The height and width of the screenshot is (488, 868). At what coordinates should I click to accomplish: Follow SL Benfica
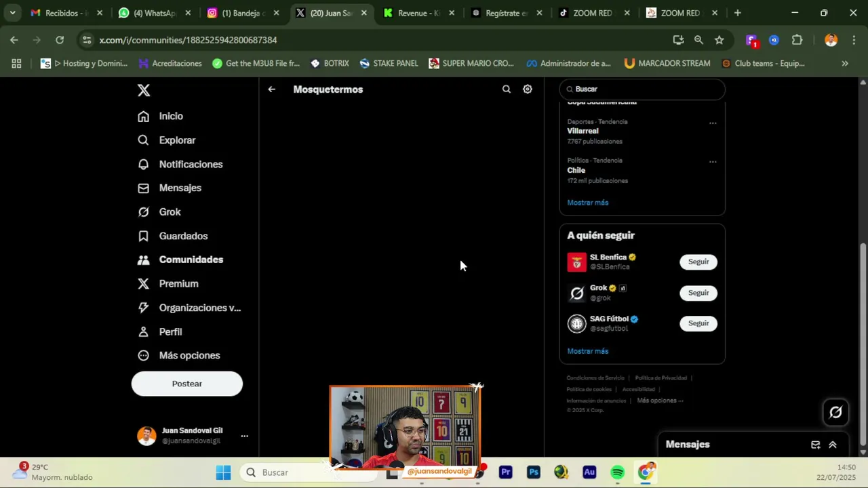click(698, 262)
